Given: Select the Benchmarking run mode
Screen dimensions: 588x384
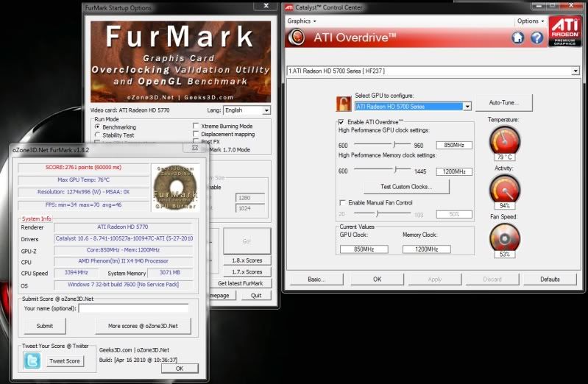Looking at the screenshot, I should 98,127.
